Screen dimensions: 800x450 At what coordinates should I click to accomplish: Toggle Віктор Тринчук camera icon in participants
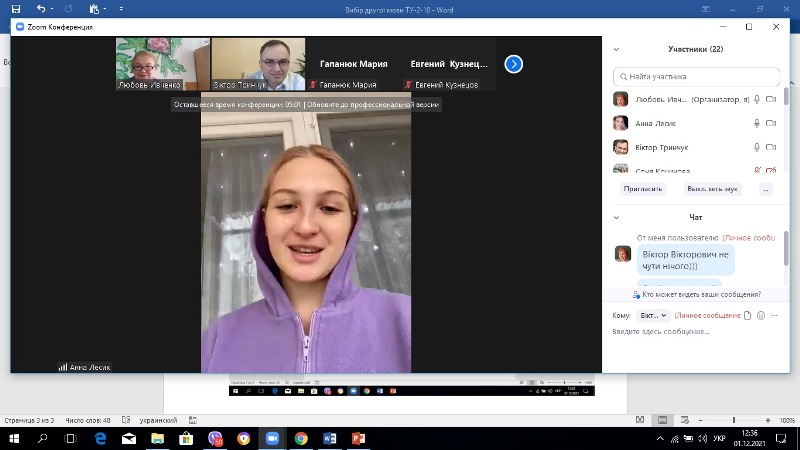click(771, 147)
